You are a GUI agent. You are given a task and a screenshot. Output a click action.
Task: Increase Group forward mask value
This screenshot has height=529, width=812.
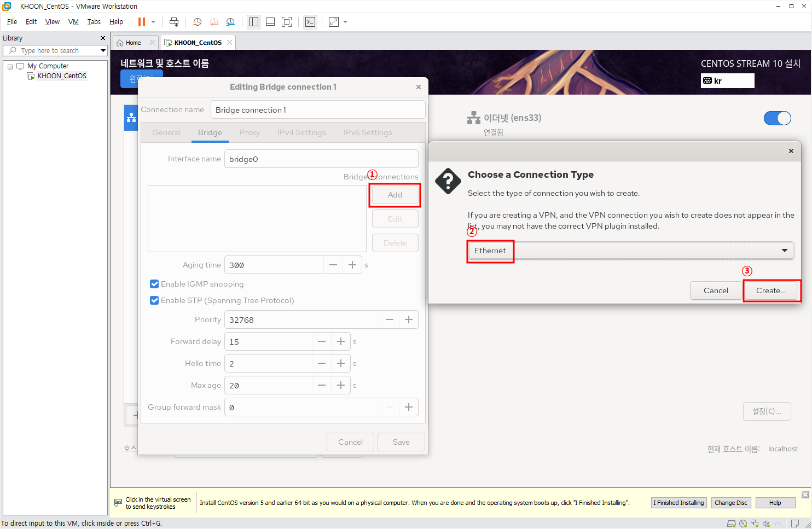click(409, 407)
